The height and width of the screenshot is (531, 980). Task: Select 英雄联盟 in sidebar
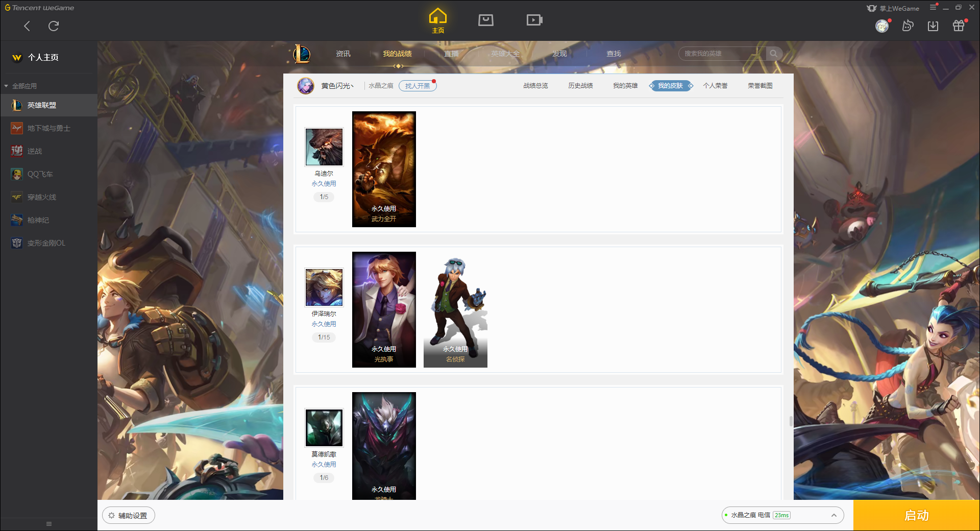click(x=48, y=105)
